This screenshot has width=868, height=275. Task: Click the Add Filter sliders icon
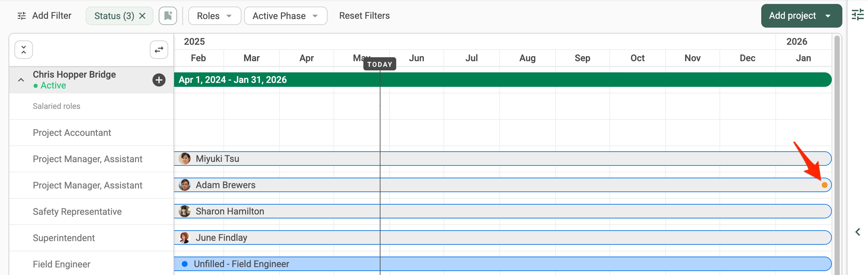[22, 16]
